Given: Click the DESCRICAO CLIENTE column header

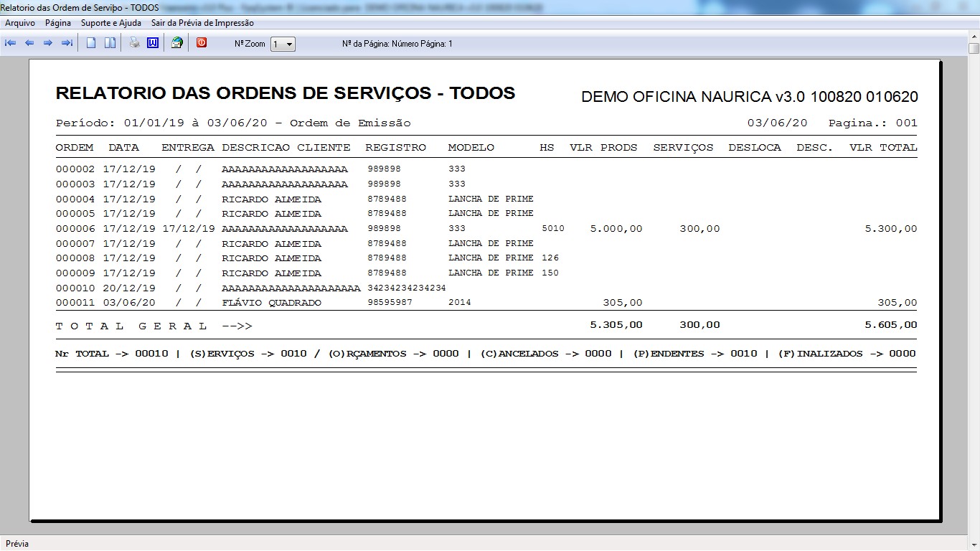Looking at the screenshot, I should click(286, 147).
